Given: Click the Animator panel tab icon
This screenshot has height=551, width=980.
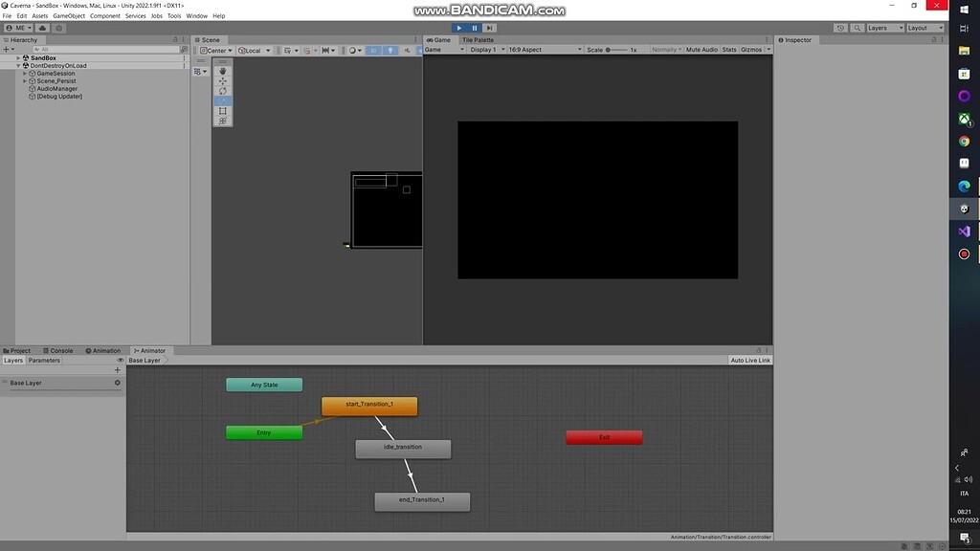Looking at the screenshot, I should [x=137, y=350].
